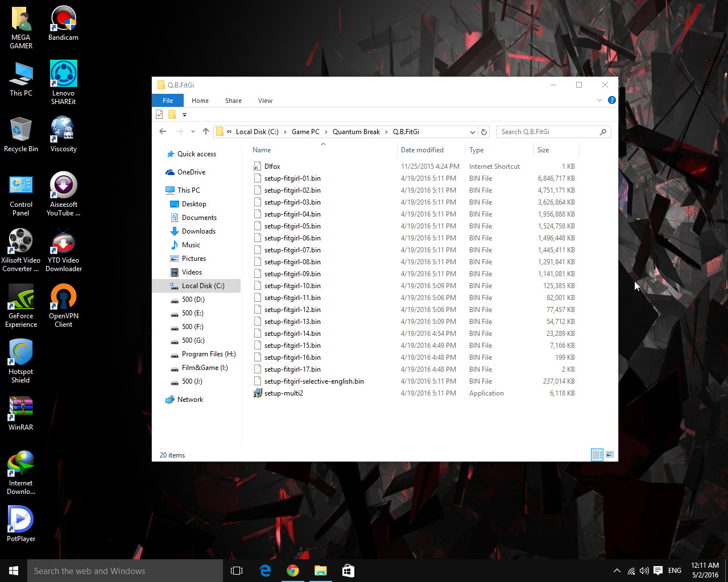Open the Explorer Help question mark icon
728x582 pixels.
coord(611,100)
